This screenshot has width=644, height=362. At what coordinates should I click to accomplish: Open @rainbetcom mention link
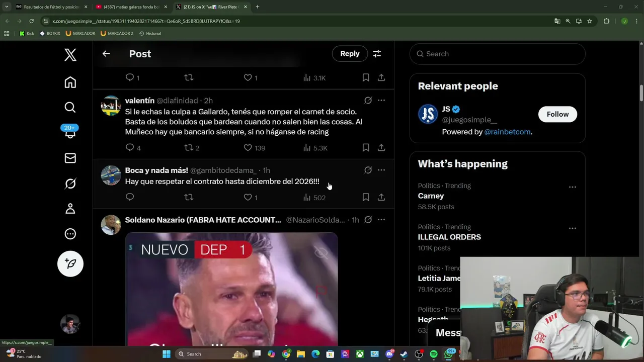[x=507, y=132]
